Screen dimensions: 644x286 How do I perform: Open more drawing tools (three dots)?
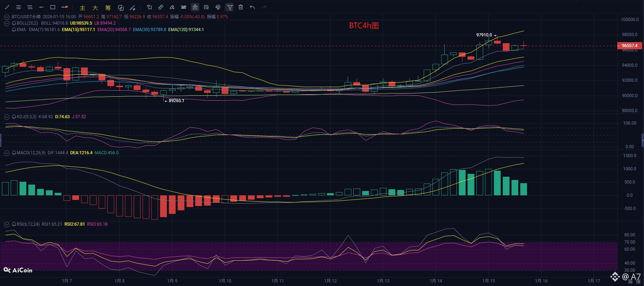point(65,7)
